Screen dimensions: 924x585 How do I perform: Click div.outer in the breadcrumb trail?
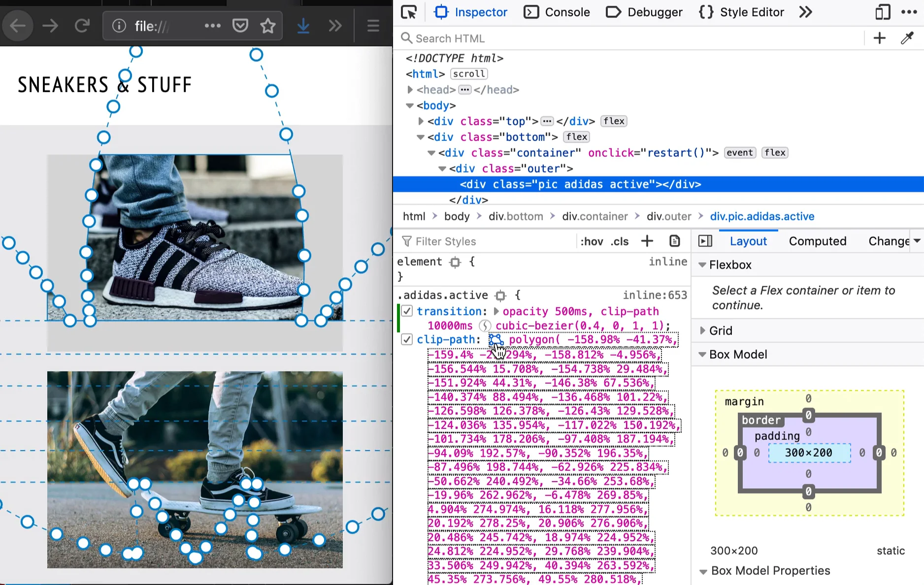point(669,216)
